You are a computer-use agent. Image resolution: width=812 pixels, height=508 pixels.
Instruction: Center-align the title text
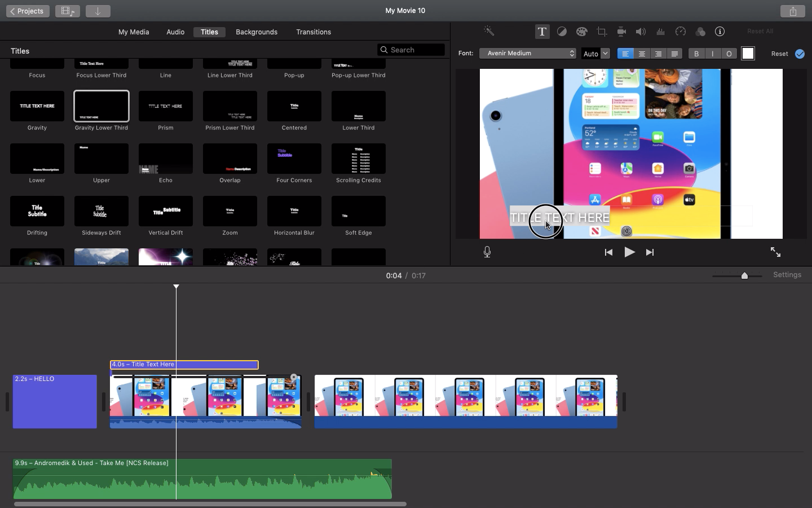coord(642,54)
